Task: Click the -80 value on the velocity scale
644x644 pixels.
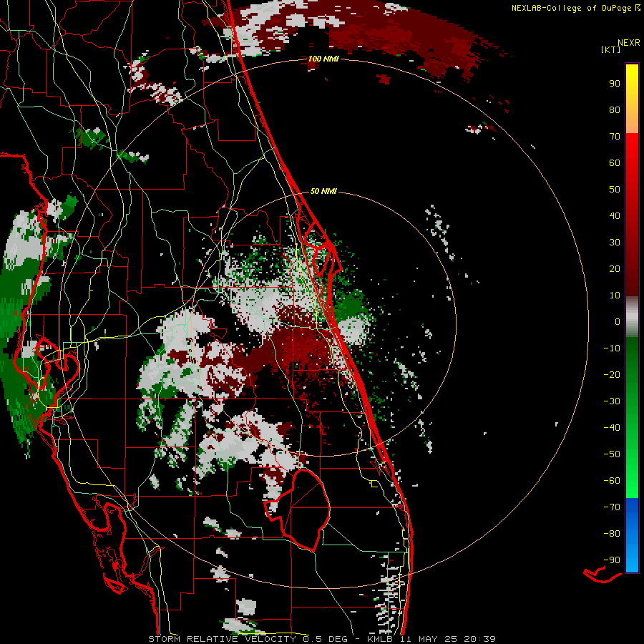Action: [612, 534]
